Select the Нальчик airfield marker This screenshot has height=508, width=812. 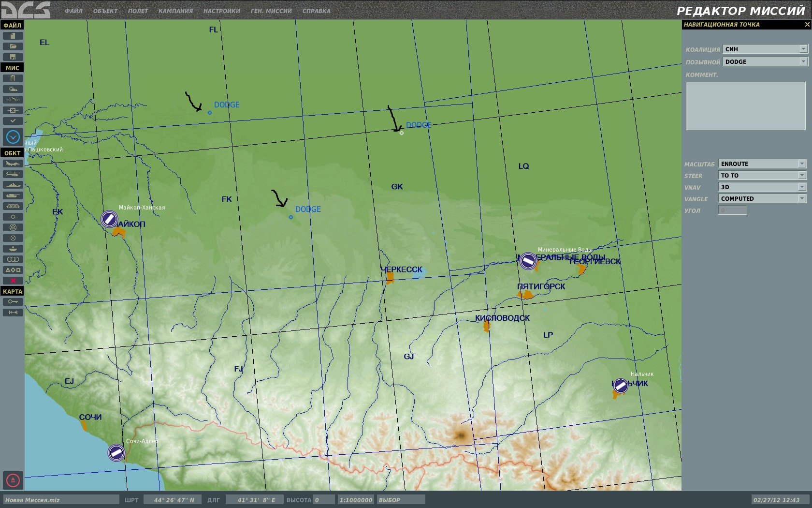(x=621, y=386)
